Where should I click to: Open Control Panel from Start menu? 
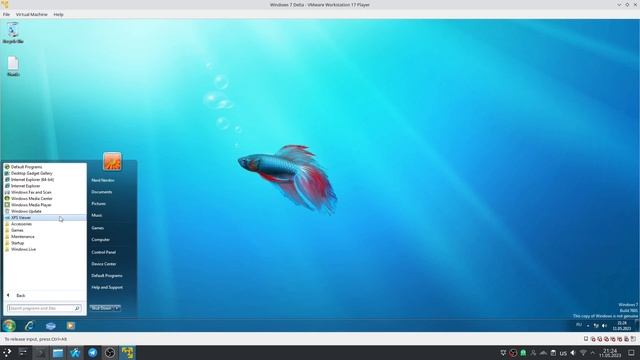tap(104, 252)
